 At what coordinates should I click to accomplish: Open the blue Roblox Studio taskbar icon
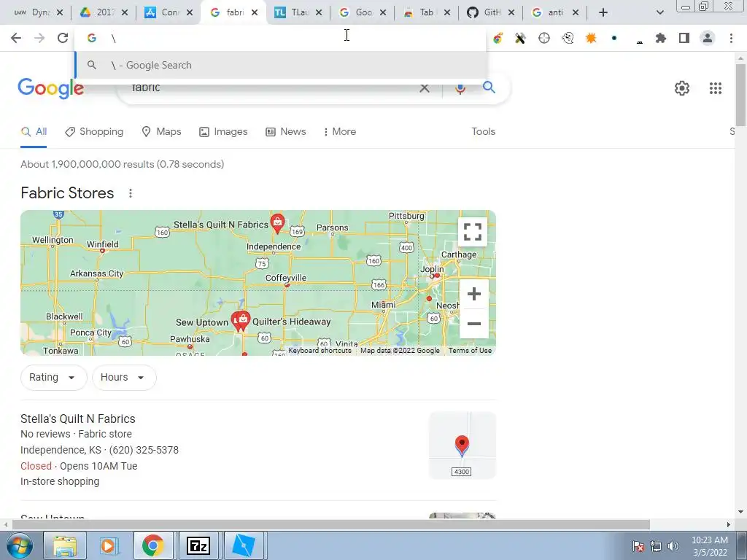click(244, 545)
